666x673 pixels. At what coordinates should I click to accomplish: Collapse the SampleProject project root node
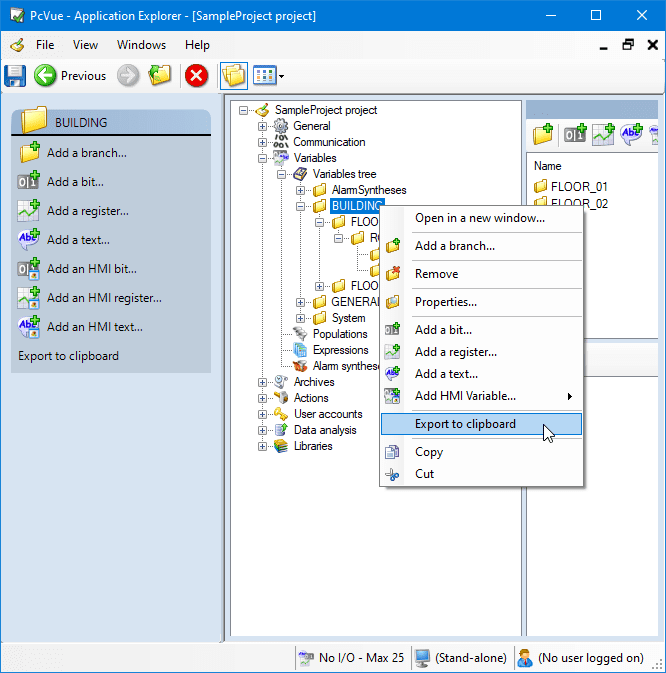[x=245, y=110]
